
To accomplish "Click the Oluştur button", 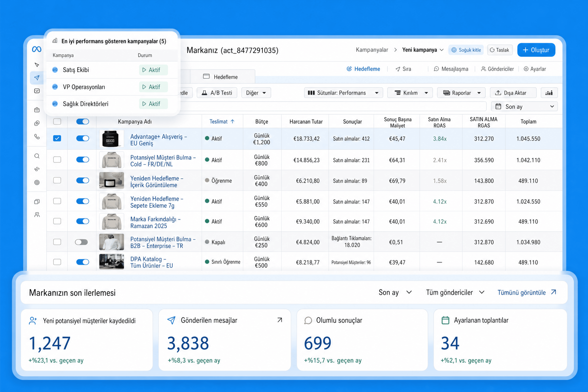I will click(x=536, y=50).
